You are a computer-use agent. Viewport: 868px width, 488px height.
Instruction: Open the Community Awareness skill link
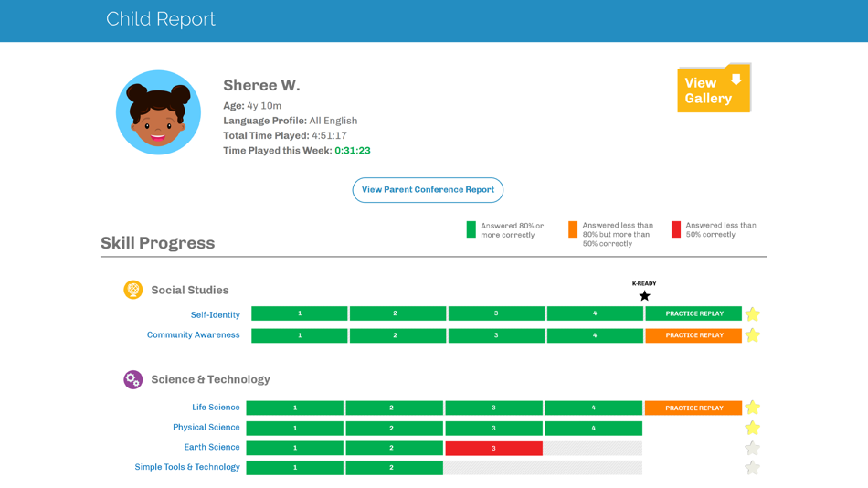pyautogui.click(x=193, y=334)
